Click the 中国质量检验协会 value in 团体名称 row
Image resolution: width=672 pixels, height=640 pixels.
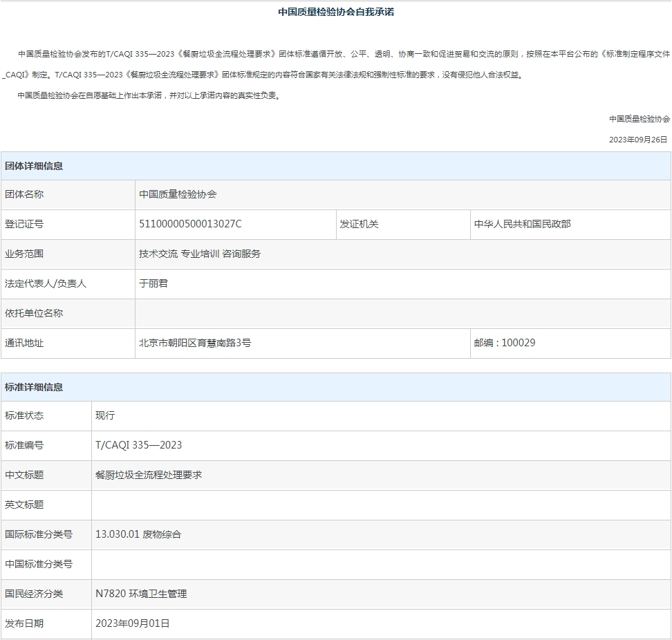[x=178, y=194]
